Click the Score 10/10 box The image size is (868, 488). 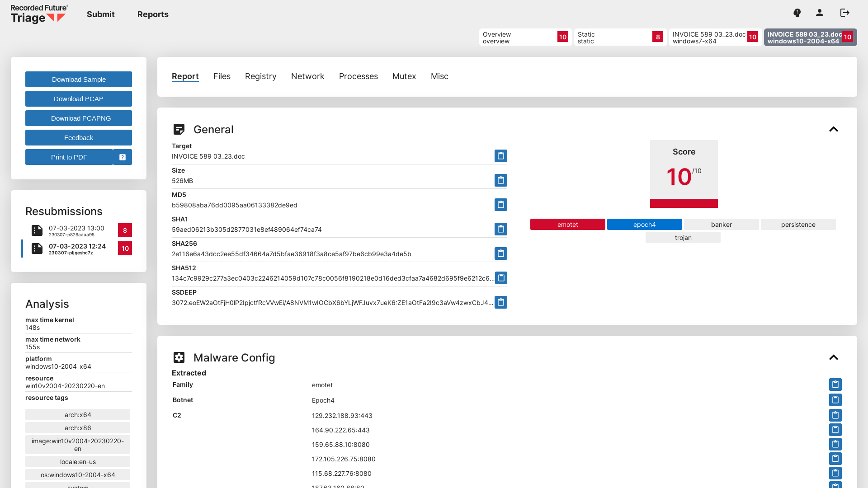pyautogui.click(x=684, y=174)
